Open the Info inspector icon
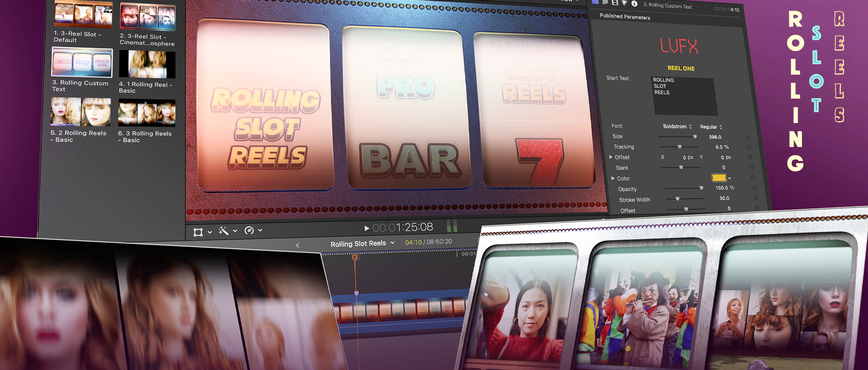The height and width of the screenshot is (370, 868). pos(634,4)
